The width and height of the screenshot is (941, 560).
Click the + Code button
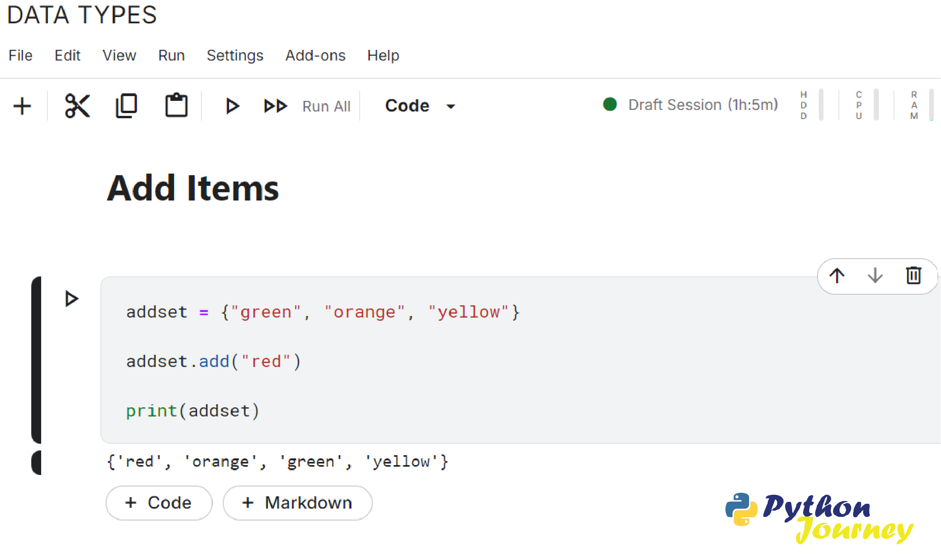point(159,503)
